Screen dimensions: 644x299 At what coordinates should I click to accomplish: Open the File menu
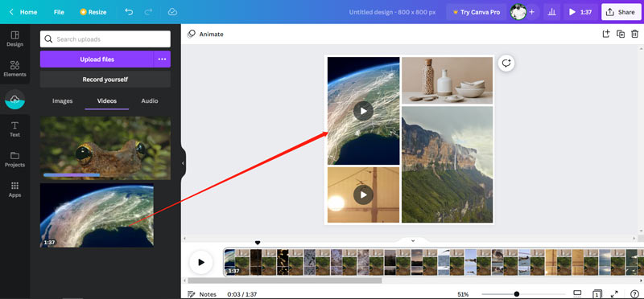tap(59, 12)
